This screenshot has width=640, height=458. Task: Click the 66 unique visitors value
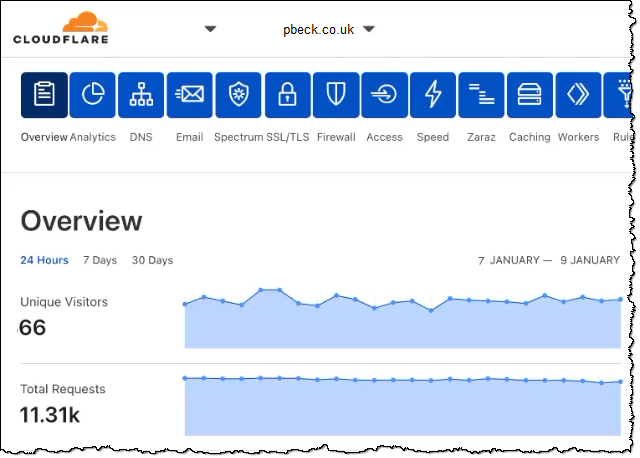click(x=33, y=327)
